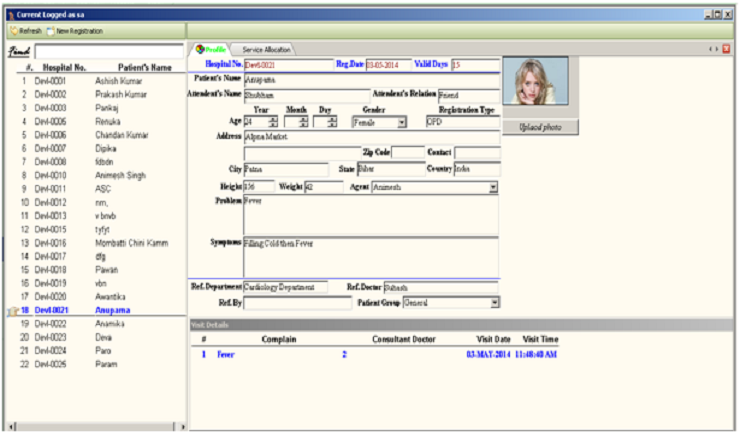The height and width of the screenshot is (434, 740).
Task: Click the Age Month spinner control
Action: [304, 122]
